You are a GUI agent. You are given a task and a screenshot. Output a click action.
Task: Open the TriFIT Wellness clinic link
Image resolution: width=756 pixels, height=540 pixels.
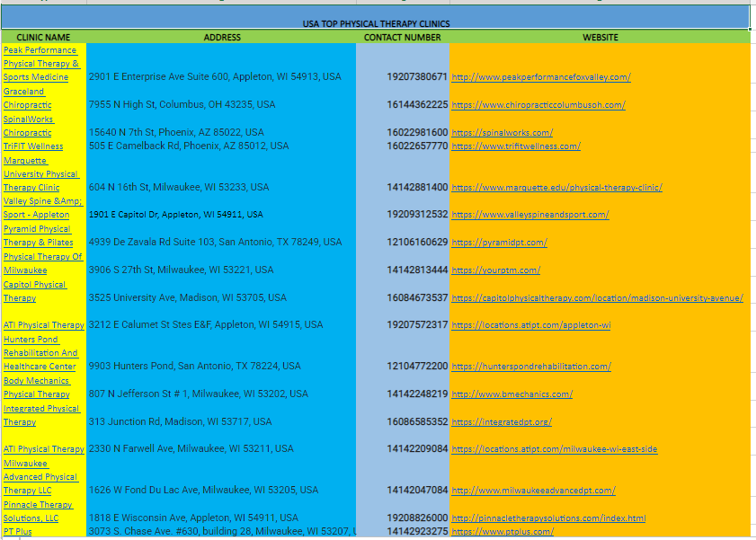[33, 146]
